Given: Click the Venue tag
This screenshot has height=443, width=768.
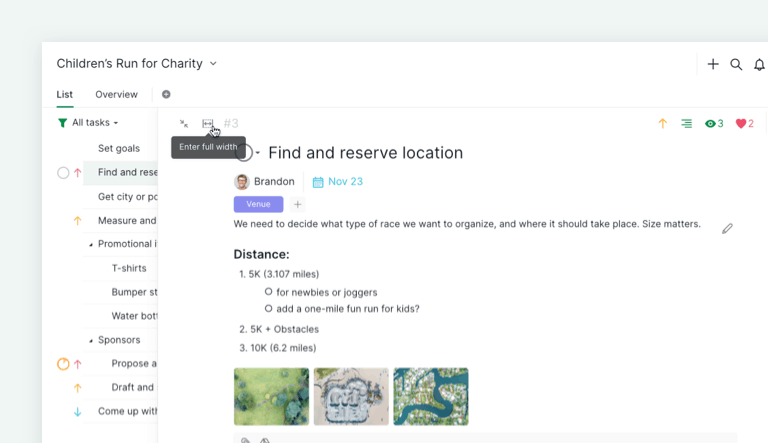Looking at the screenshot, I should [258, 204].
